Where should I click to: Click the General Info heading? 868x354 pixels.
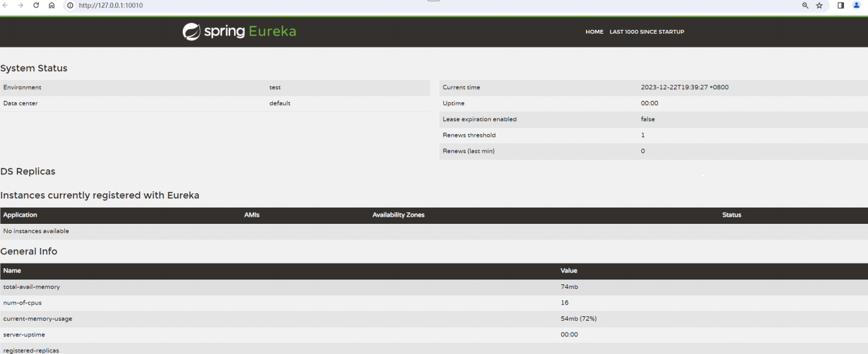click(x=29, y=251)
